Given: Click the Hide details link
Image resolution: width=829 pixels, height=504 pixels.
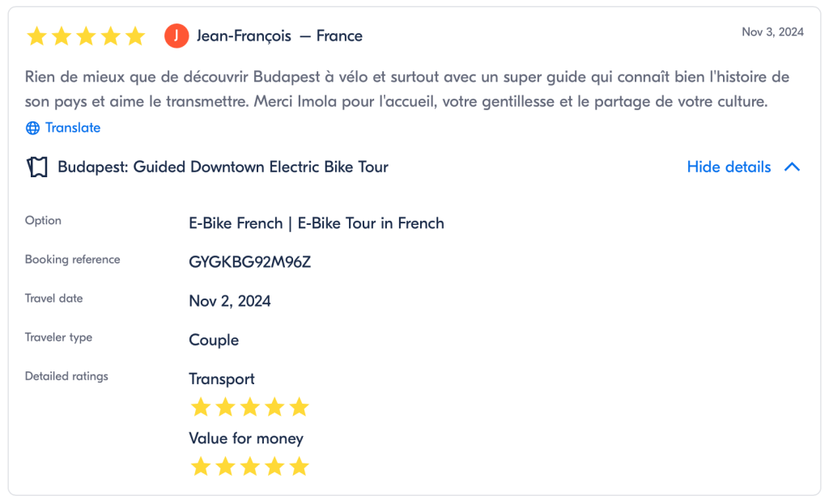Looking at the screenshot, I should coord(729,167).
